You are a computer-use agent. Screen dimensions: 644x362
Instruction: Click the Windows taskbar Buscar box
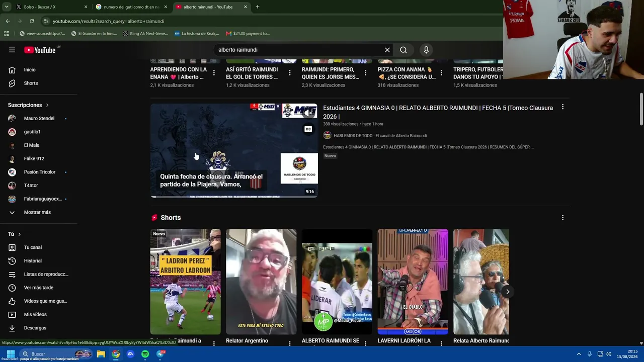56,354
